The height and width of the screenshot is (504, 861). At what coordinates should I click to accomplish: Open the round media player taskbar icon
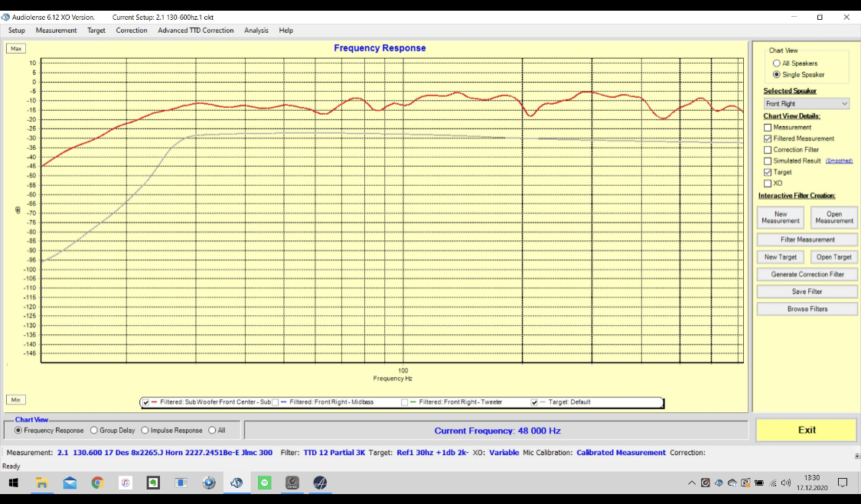tap(209, 483)
